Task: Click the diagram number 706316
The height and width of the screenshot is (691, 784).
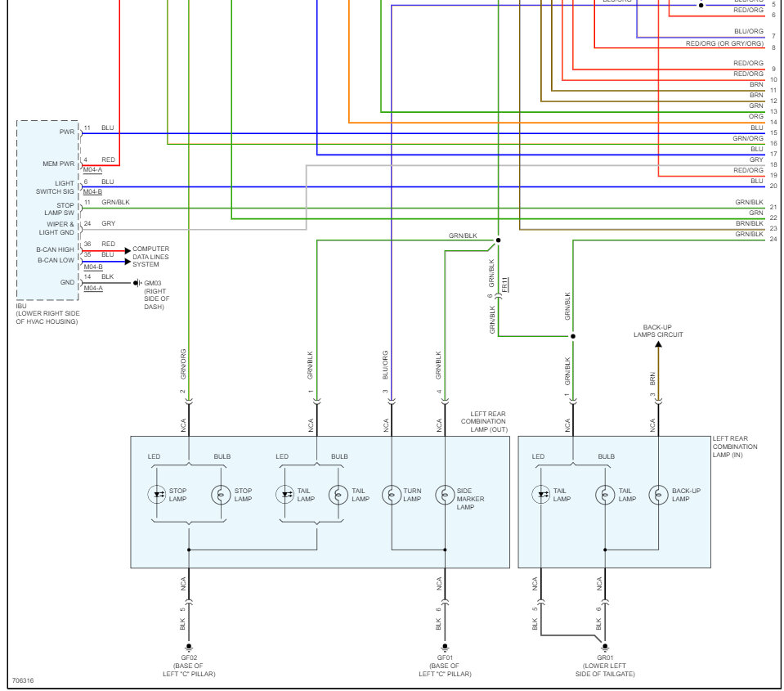Action: pyautogui.click(x=23, y=680)
